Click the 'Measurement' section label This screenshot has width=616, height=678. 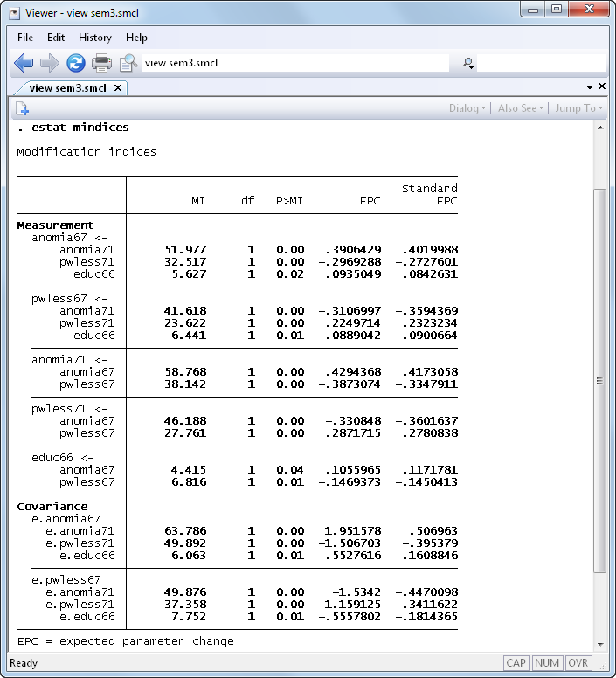55,225
